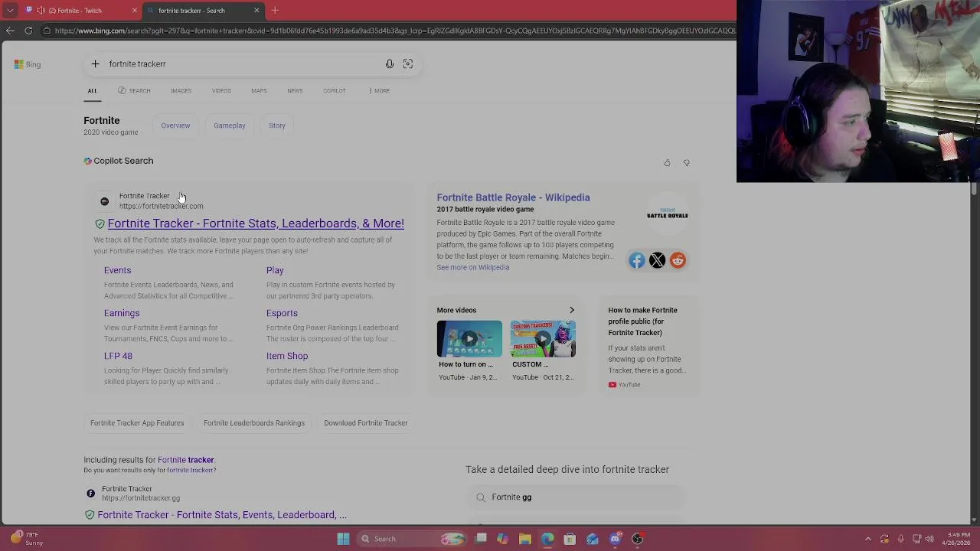Switch to the SEARCH tab
The width and height of the screenshot is (980, 551).
[134, 91]
